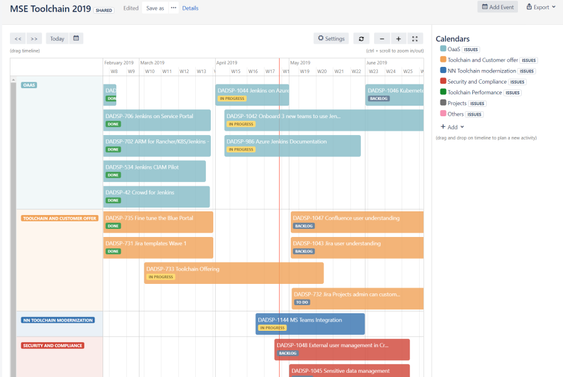Image resolution: width=563 pixels, height=377 pixels.
Task: Open DADSP-733 Toolchain Offering event
Action: tap(234, 273)
